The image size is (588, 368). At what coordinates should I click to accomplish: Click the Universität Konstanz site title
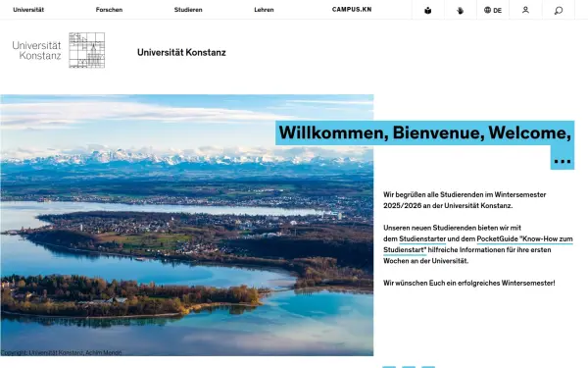click(181, 52)
